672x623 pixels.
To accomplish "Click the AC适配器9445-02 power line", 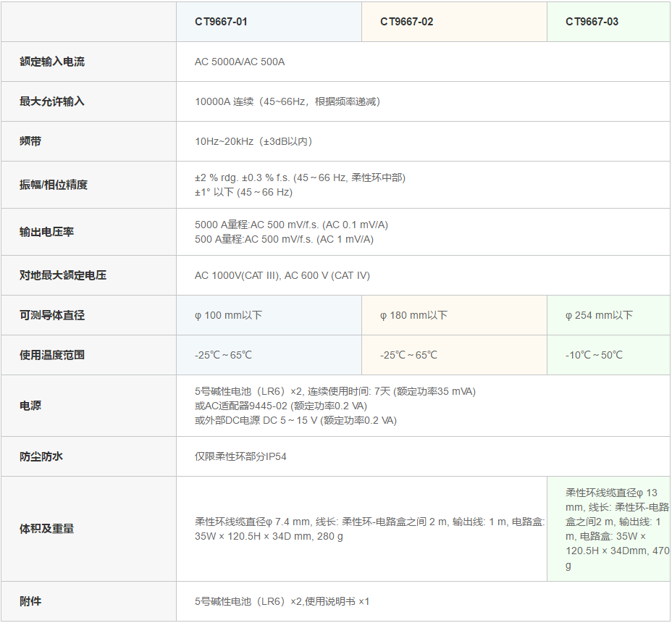I will (x=281, y=406).
